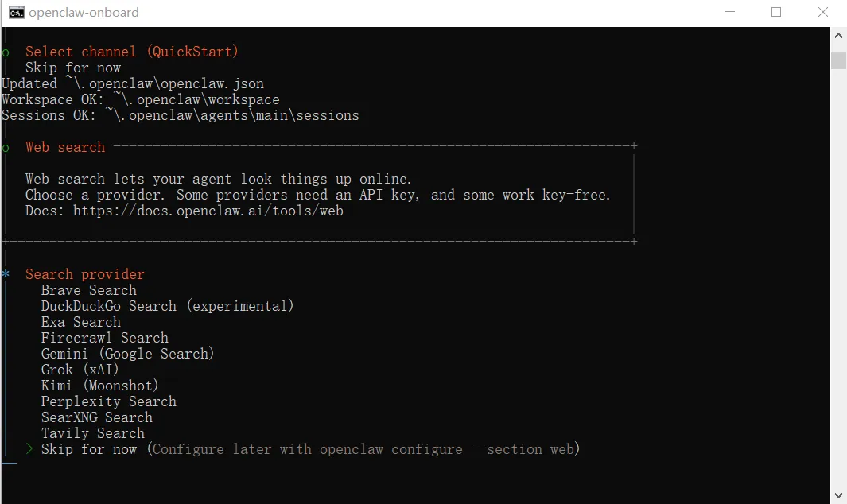Select the highlighted Skip for now option
The width and height of the screenshot is (847, 504).
point(88,449)
